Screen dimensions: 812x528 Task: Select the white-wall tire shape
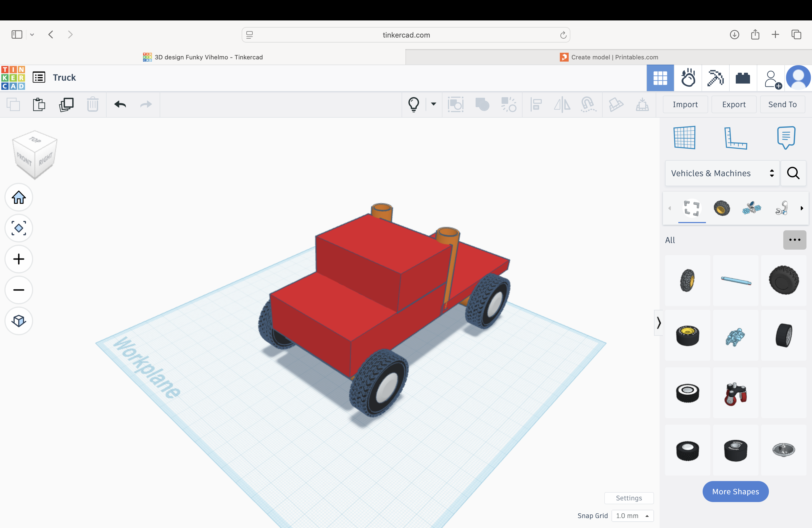click(x=687, y=393)
